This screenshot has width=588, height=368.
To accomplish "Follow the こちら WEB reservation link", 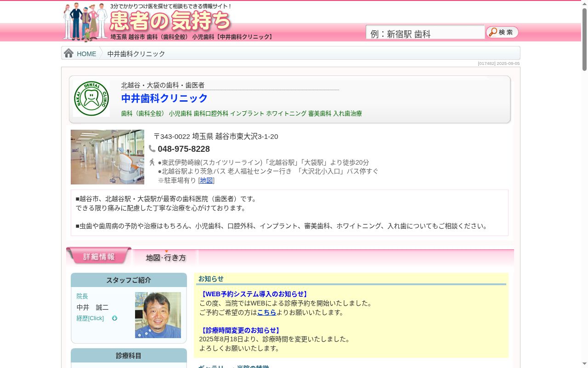I will [266, 312].
